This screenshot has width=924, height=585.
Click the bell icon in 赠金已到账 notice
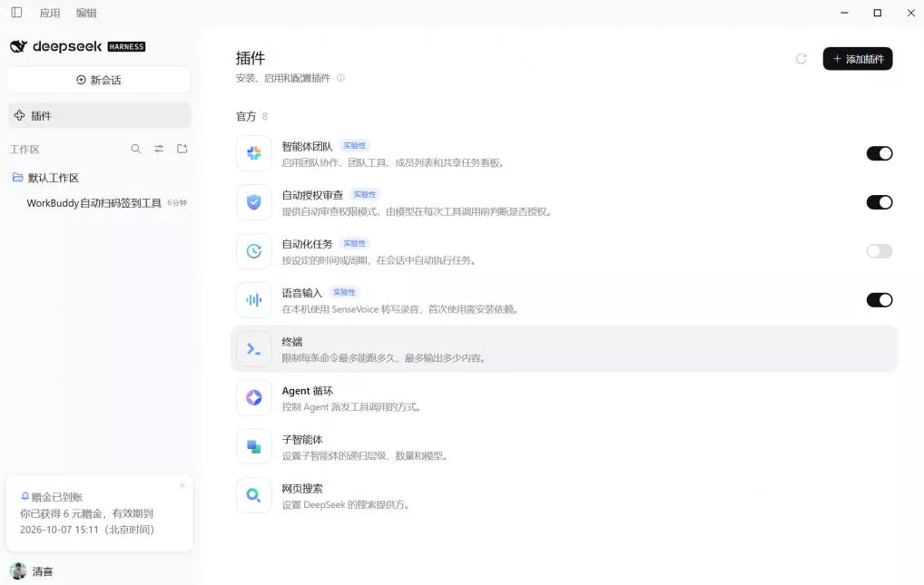coord(25,497)
